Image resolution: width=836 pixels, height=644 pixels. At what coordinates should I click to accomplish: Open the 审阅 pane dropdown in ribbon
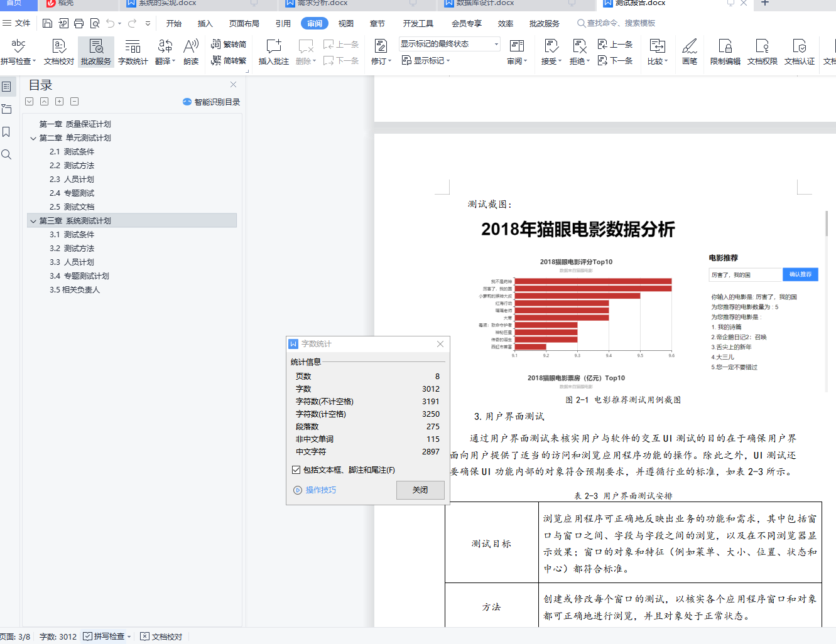coord(517,51)
